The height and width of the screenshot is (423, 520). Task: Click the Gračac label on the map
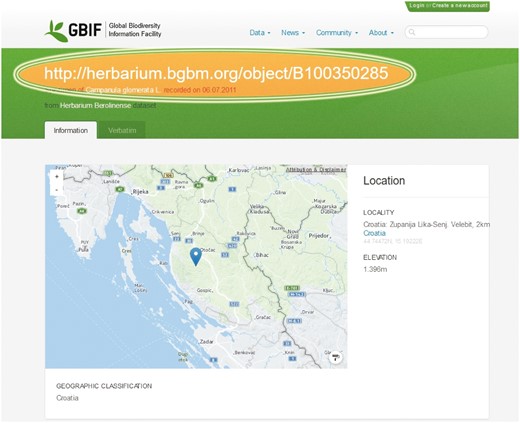pos(263,317)
